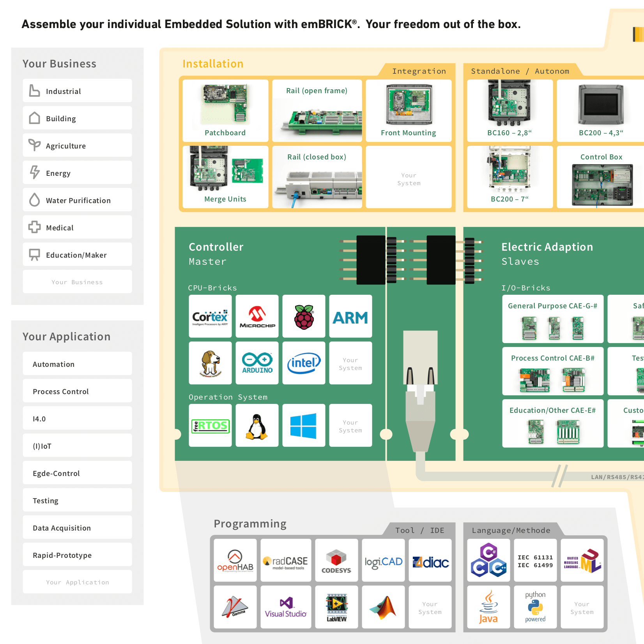644x644 pixels.
Task: Choose the freeRTOS operating system logo
Action: (x=210, y=425)
